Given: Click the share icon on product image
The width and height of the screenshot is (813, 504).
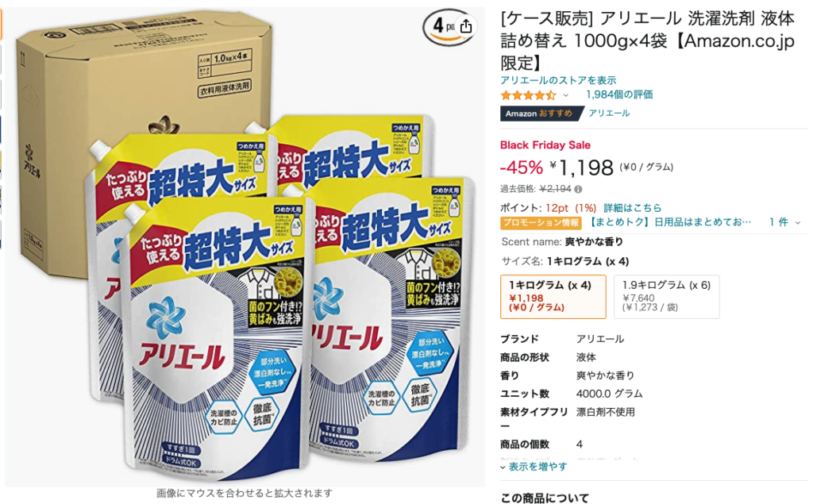Looking at the screenshot, I should click(465, 26).
